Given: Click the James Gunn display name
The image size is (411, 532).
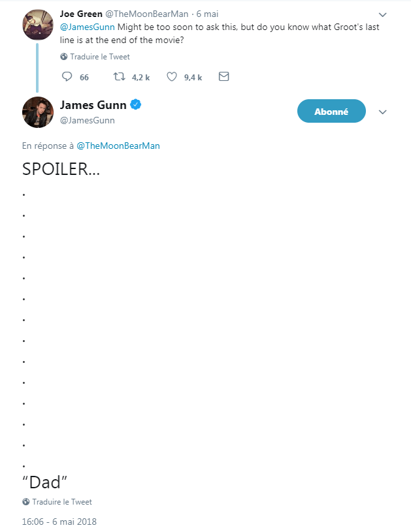Looking at the screenshot, I should 93,105.
